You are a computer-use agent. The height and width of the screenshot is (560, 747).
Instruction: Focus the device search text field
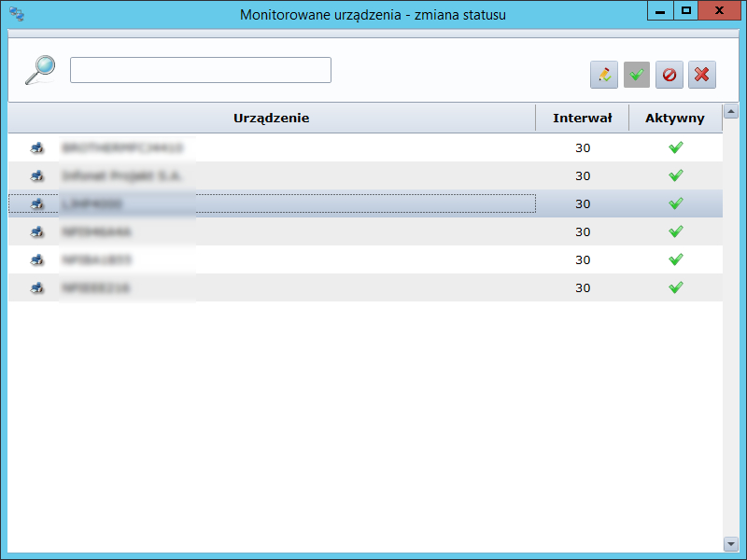[x=200, y=70]
